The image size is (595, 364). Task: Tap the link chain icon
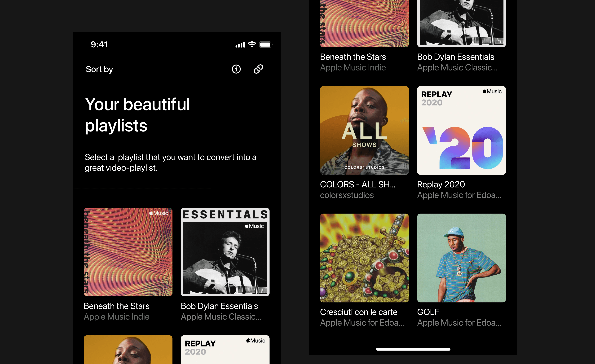coord(258,69)
